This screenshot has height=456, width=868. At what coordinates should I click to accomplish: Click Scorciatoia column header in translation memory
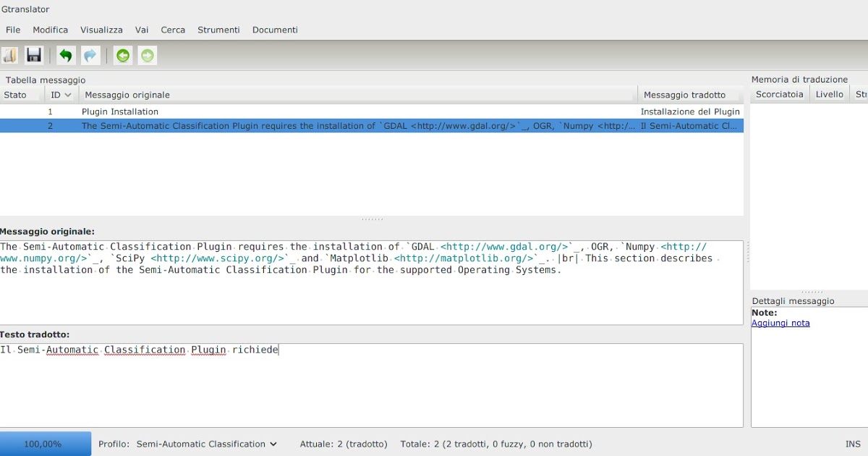pyautogui.click(x=779, y=94)
